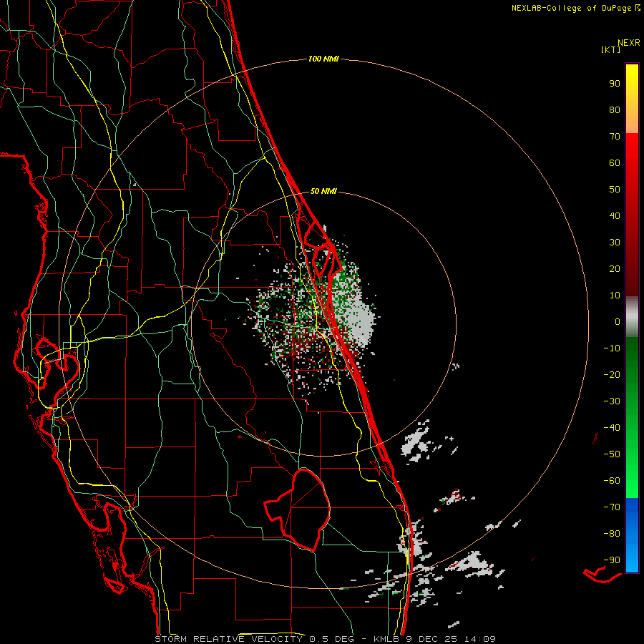Image resolution: width=644 pixels, height=644 pixels.
Task: Click the 14:09 timestamp in footer
Action: pos(480,639)
